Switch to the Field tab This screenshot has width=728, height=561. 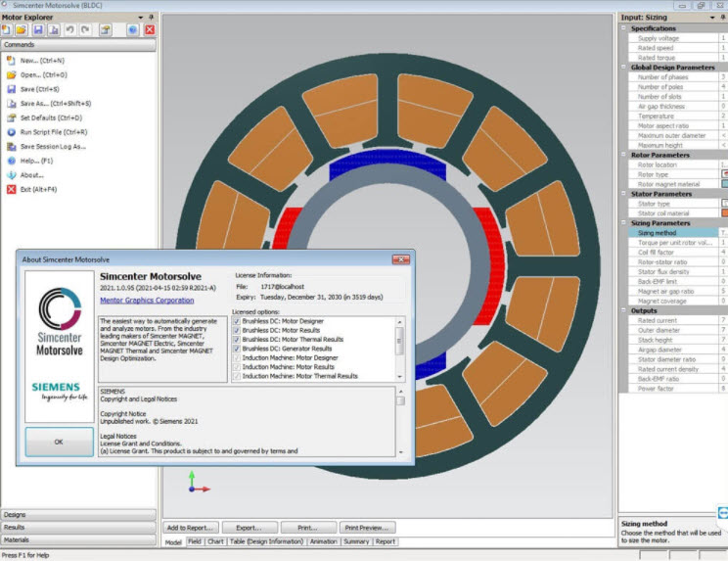(x=195, y=541)
